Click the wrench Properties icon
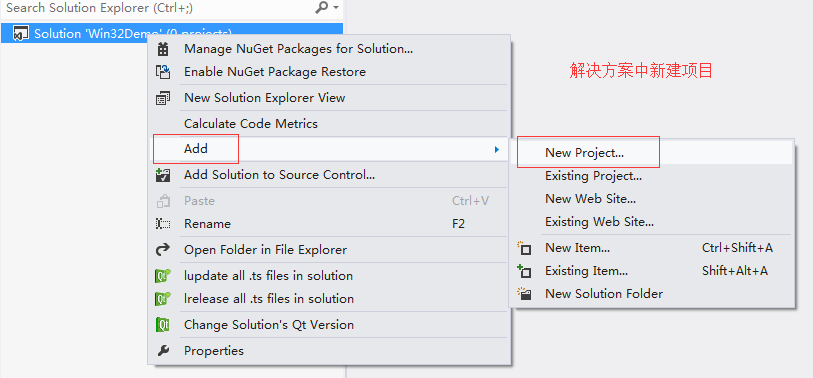Image resolution: width=813 pixels, height=378 pixels. pos(163,351)
